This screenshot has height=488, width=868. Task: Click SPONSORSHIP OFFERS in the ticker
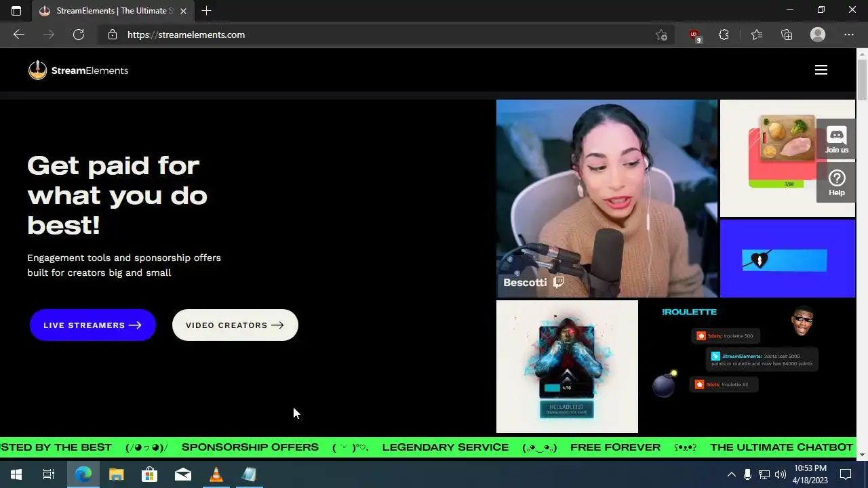click(x=250, y=447)
